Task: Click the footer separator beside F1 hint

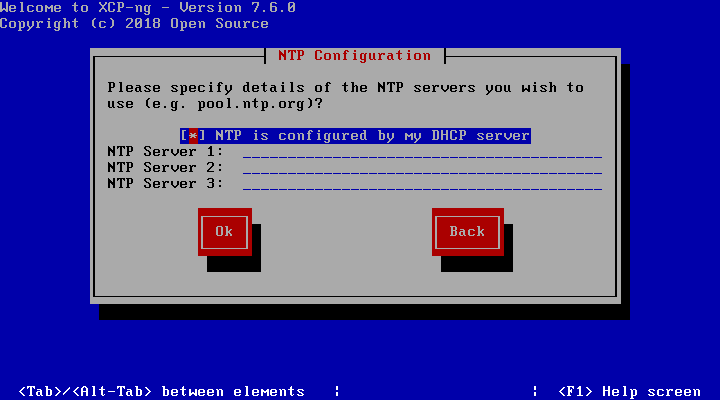Action: coord(535,392)
